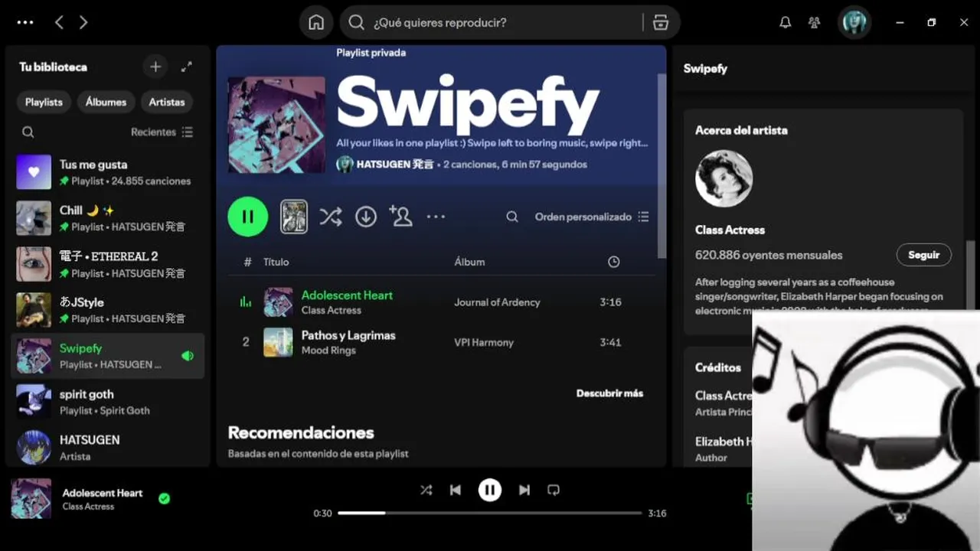Screen dimensions: 980x551
Task: Pause playlist with the green button
Action: coord(248,217)
